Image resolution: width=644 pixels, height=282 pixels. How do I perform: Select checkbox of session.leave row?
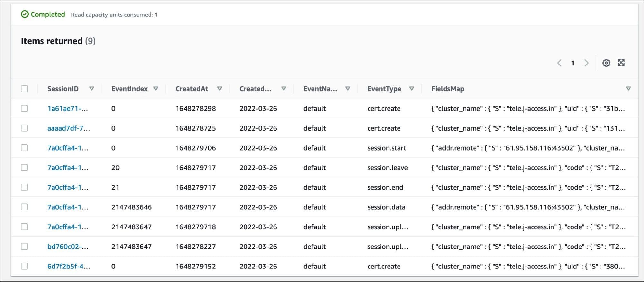[24, 167]
